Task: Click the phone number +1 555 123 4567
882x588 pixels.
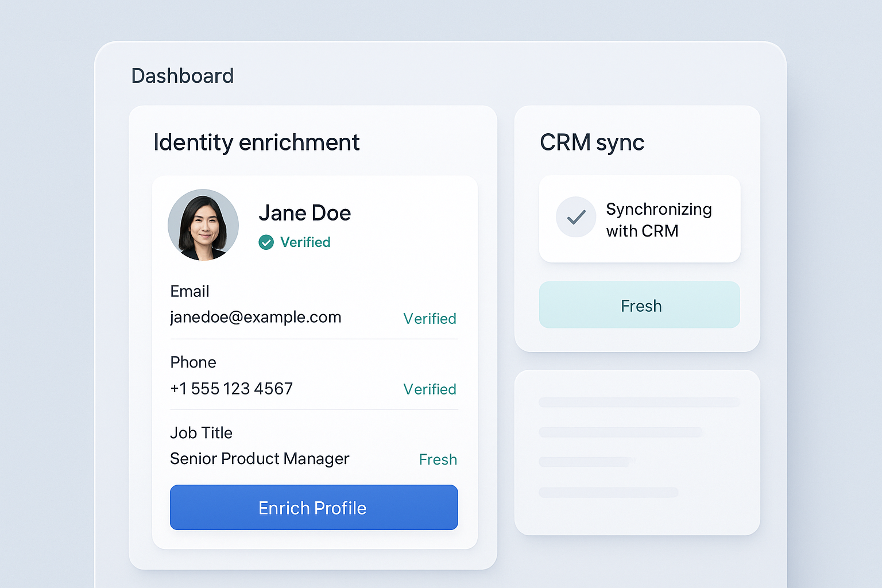Action: (x=231, y=389)
